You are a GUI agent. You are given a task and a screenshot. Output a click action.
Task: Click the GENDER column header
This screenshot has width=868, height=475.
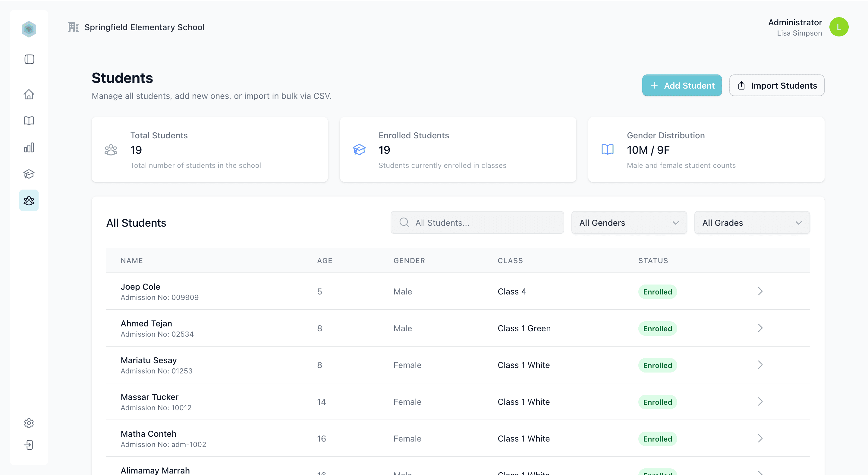[x=409, y=260]
